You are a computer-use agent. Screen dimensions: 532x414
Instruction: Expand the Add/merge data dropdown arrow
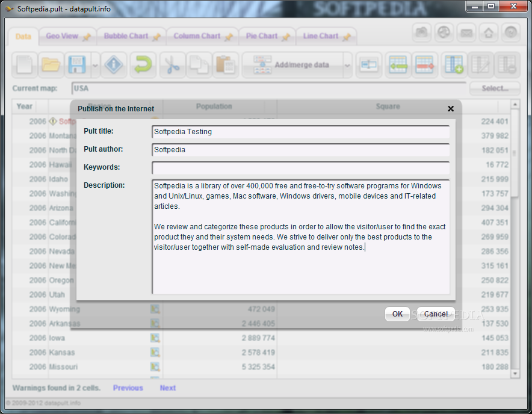(347, 65)
